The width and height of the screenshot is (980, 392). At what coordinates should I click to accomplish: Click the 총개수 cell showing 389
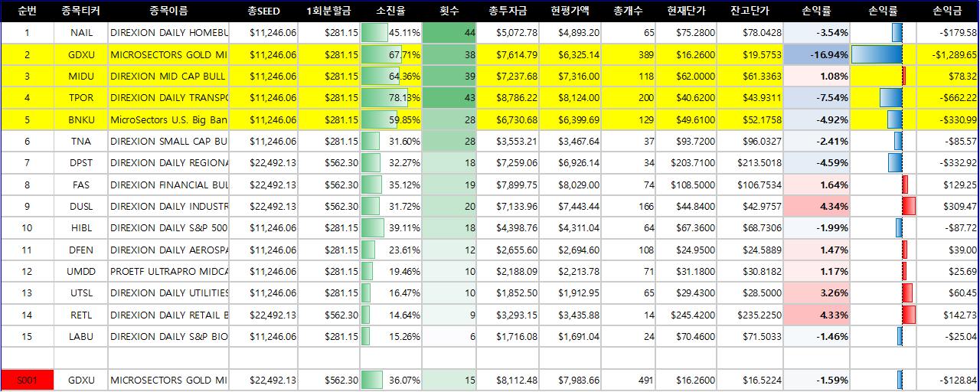pyautogui.click(x=629, y=55)
